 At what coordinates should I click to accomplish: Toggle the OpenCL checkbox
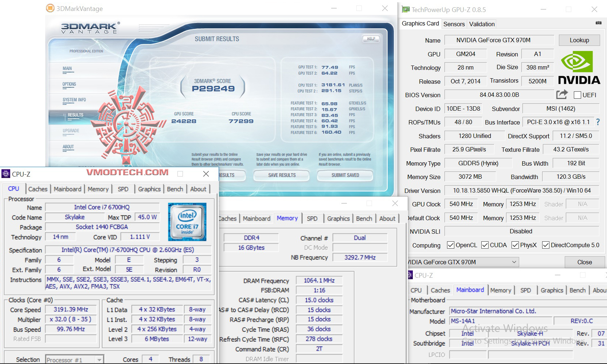(451, 245)
